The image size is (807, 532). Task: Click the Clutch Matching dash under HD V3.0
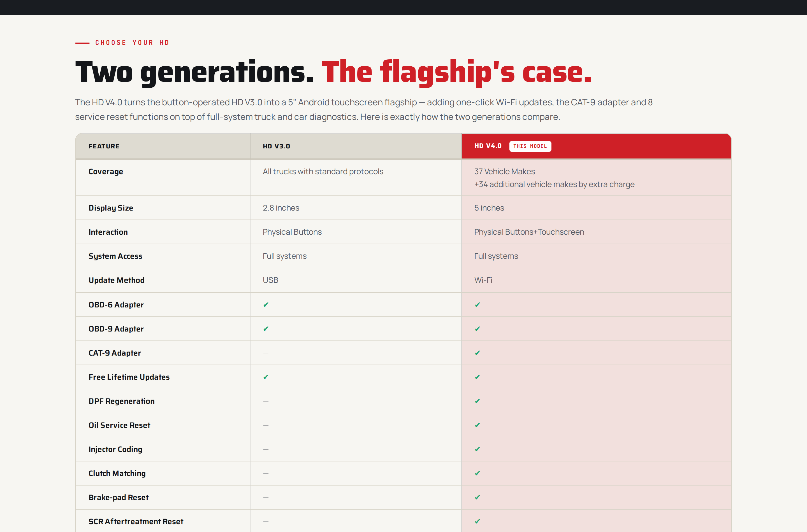click(266, 473)
